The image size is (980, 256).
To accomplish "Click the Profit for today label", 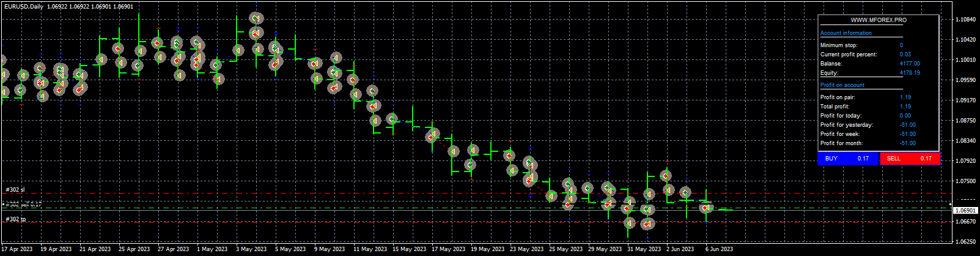I will 841,116.
